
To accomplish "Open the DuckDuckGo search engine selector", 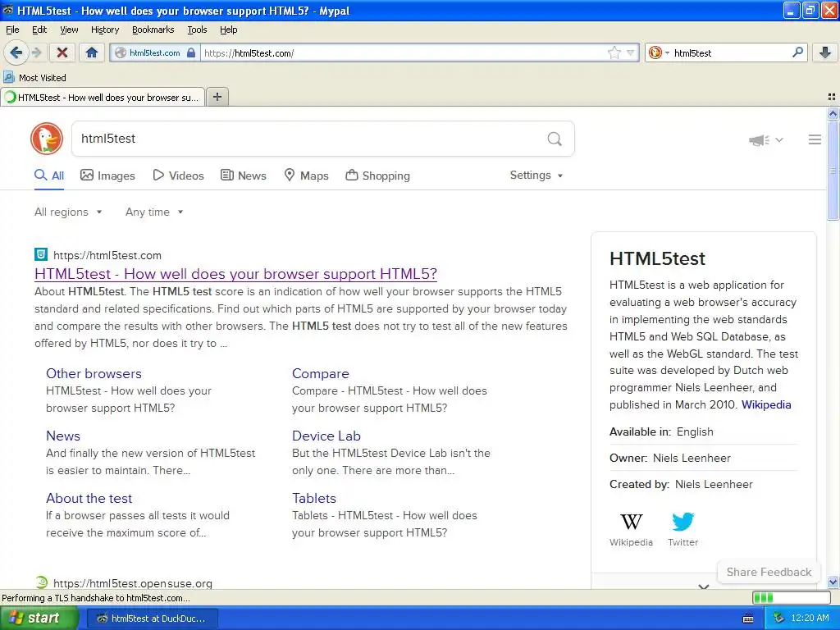I will pyautogui.click(x=659, y=52).
